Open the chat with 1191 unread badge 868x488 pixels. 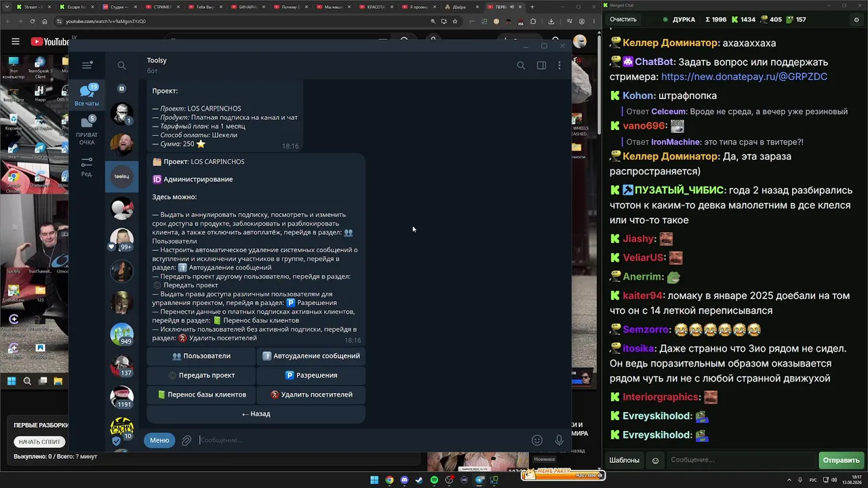coord(122,397)
